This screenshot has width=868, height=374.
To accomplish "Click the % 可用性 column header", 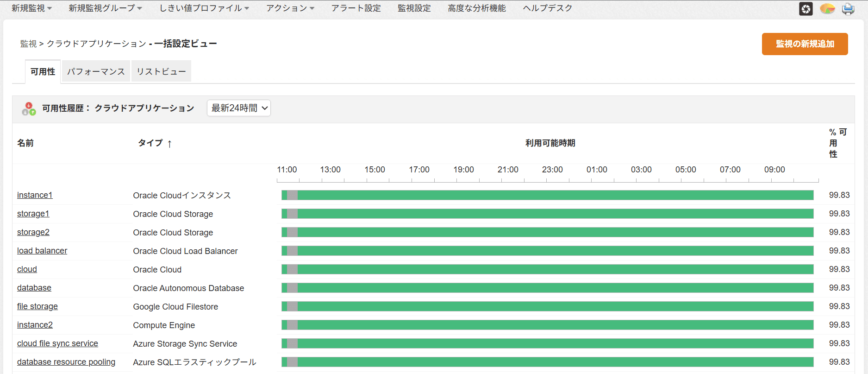I will coord(838,143).
